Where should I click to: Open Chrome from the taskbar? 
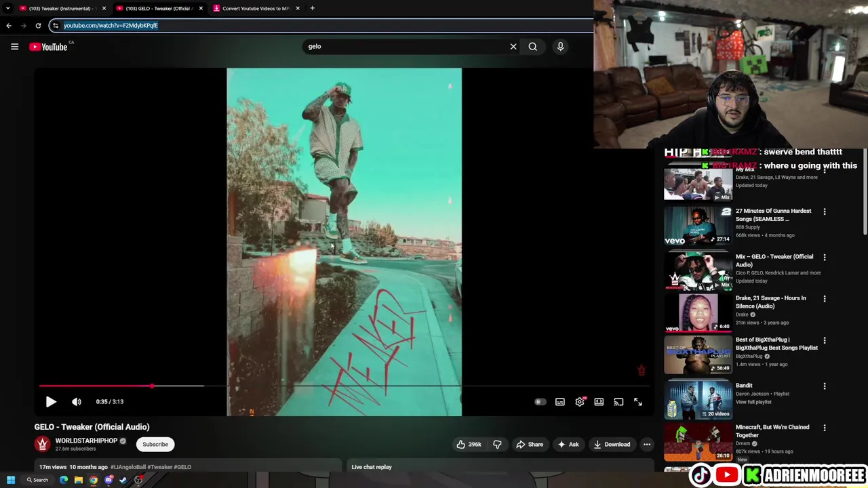point(94,480)
